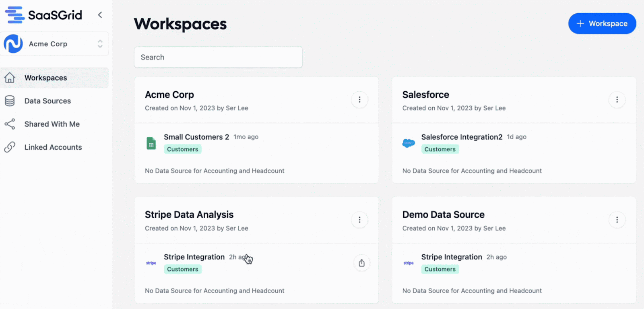Click Customers tag under Small Customers 2

pyautogui.click(x=183, y=149)
